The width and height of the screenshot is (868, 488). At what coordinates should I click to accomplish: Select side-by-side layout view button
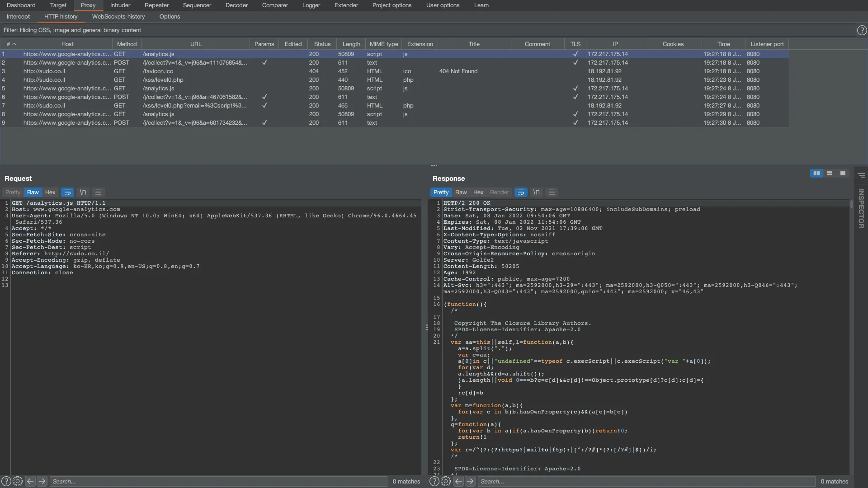(816, 174)
